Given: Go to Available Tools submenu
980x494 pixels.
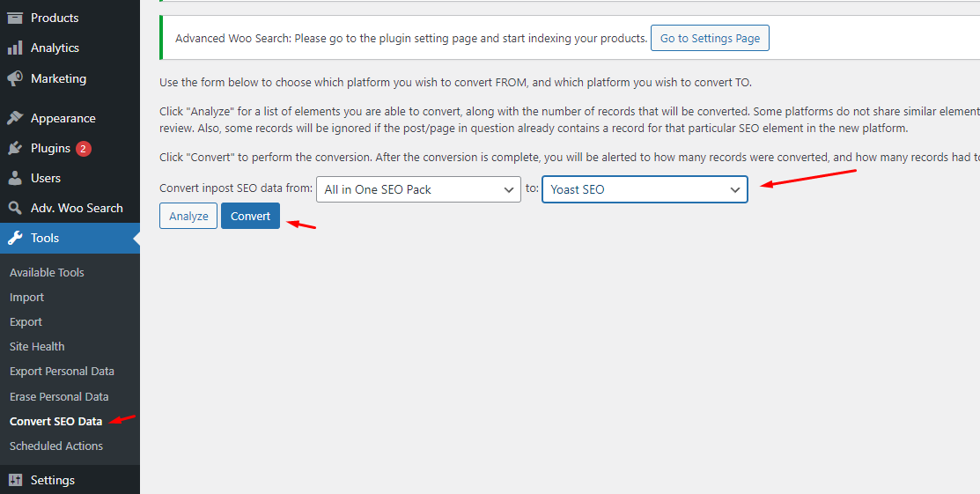Looking at the screenshot, I should click(x=47, y=273).
